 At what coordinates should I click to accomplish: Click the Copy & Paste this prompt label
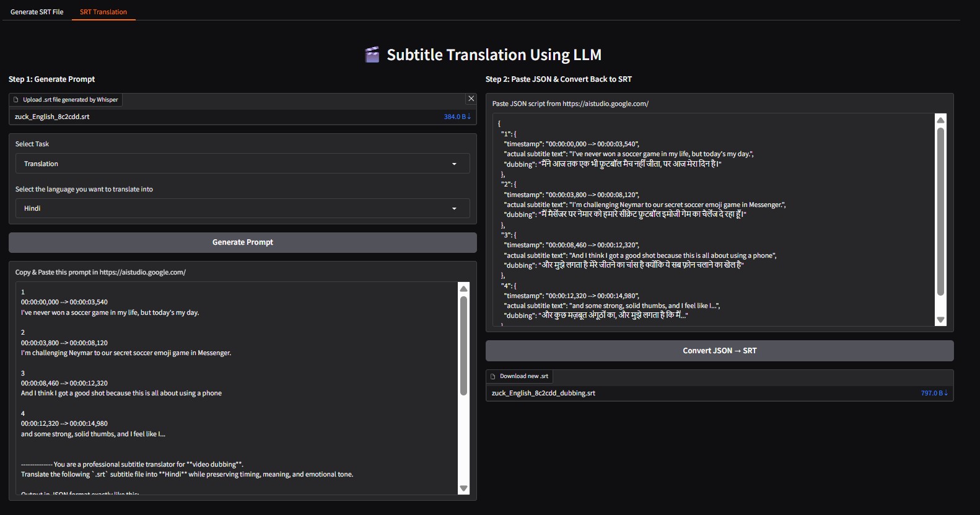(100, 272)
